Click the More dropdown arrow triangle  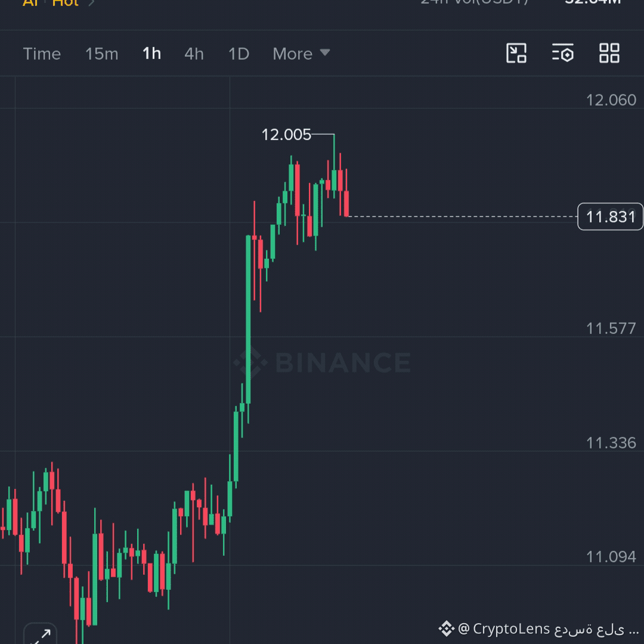coord(325,52)
